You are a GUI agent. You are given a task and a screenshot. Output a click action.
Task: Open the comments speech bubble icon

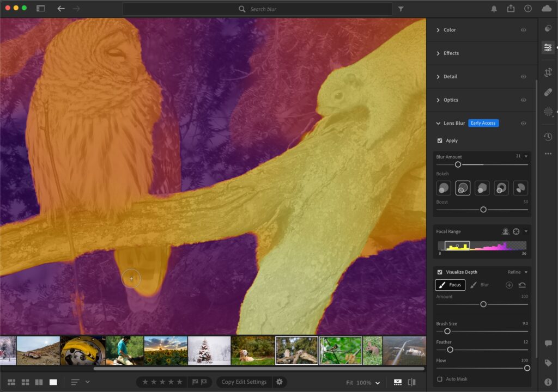tap(548, 343)
